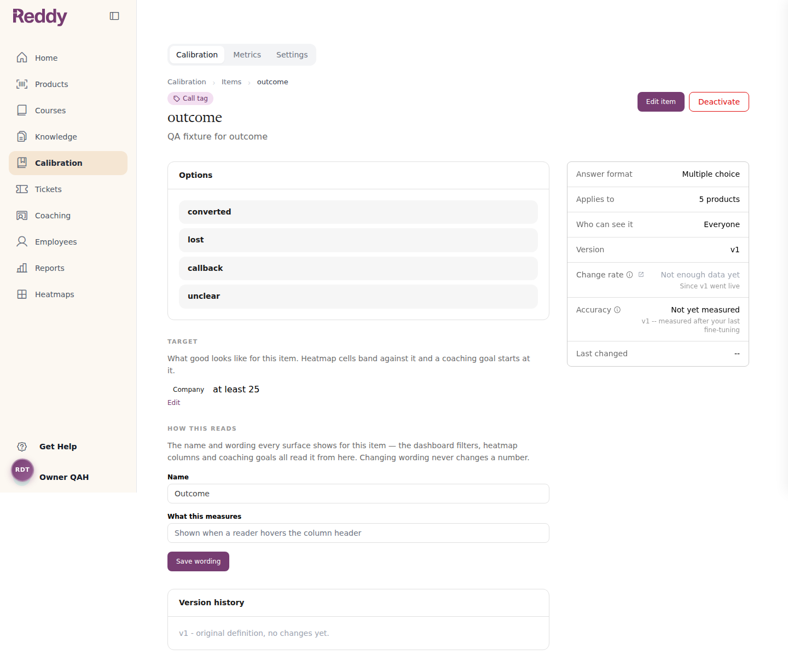This screenshot has height=672, width=788.
Task: Click the Save wording button
Action: [x=198, y=561]
